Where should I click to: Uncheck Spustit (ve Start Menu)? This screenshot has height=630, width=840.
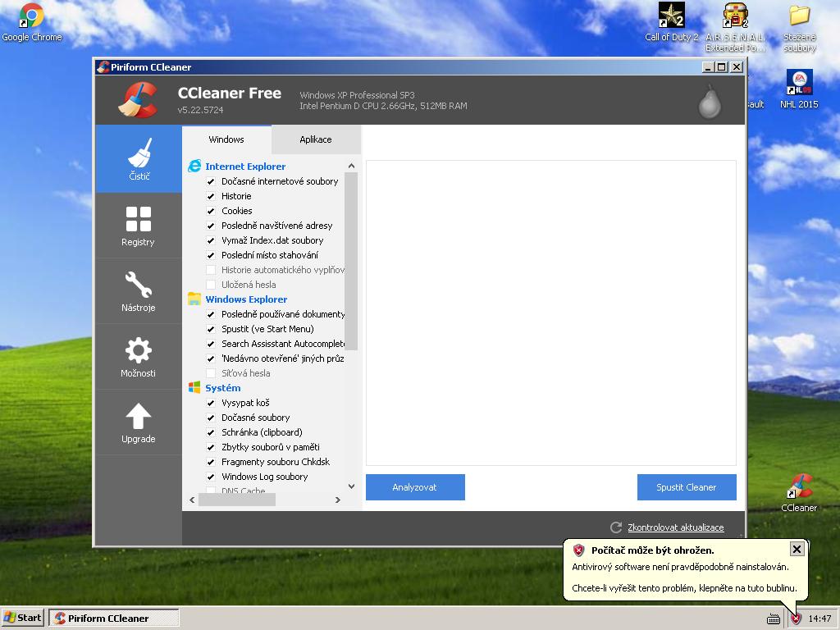tap(211, 329)
